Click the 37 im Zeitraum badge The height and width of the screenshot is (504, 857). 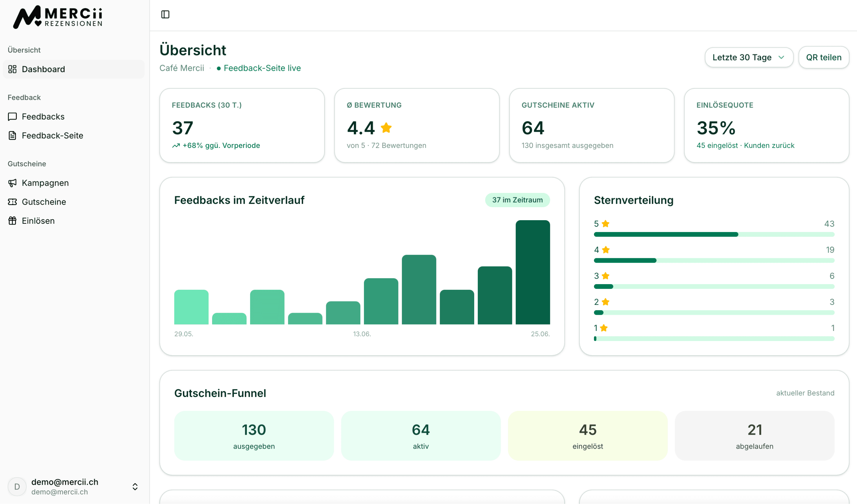pos(517,200)
